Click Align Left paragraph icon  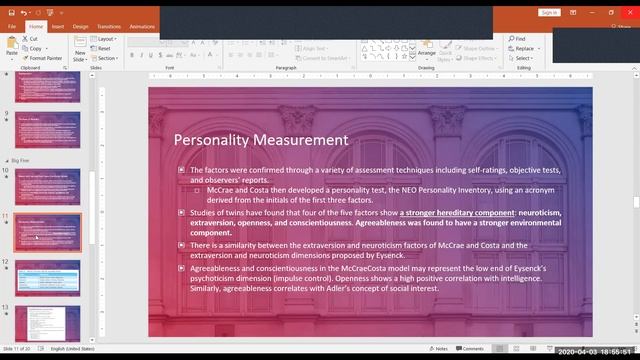[x=231, y=55]
